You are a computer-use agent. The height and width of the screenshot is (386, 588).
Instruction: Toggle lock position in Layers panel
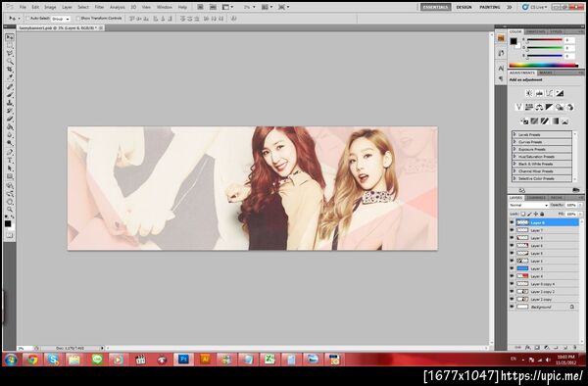tap(535, 214)
